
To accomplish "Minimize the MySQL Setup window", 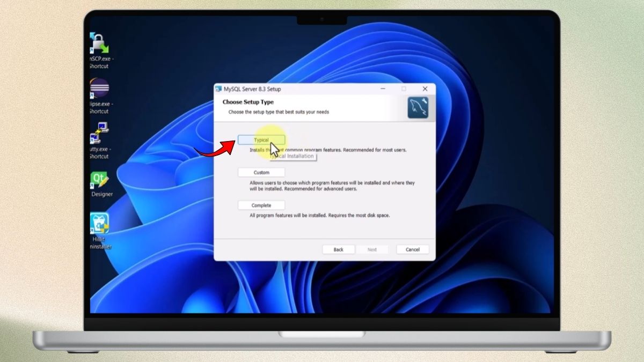I will coord(384,89).
